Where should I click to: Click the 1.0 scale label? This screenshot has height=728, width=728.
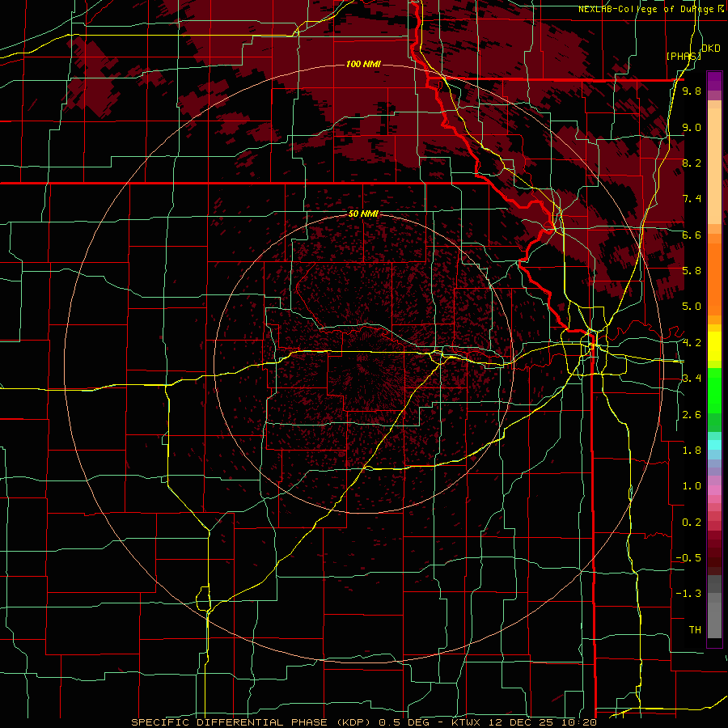coord(692,486)
